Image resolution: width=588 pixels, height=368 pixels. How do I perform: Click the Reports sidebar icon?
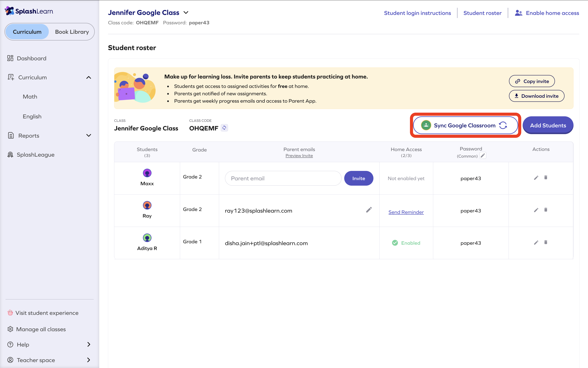point(11,135)
